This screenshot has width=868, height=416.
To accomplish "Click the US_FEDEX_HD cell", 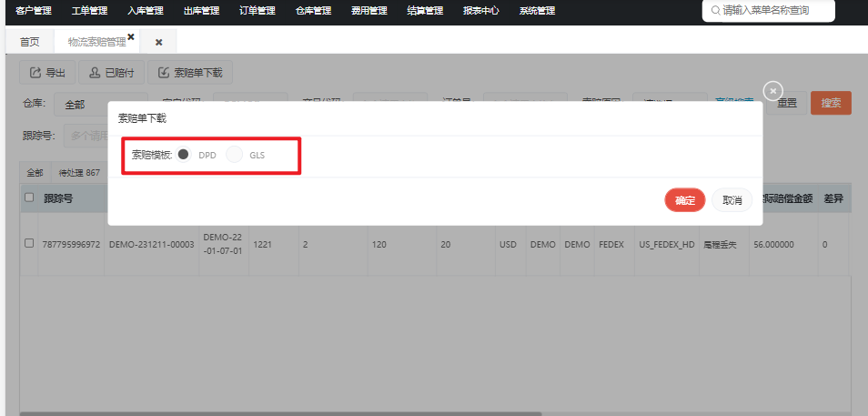I will (x=667, y=244).
